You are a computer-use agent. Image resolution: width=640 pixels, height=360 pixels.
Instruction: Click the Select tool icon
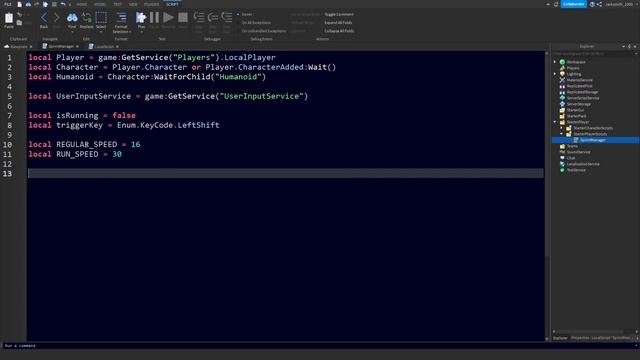point(101,18)
